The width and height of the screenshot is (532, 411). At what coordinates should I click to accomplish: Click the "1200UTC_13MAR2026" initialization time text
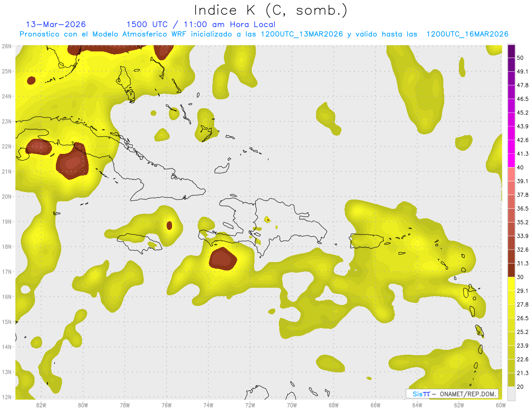coord(302,34)
